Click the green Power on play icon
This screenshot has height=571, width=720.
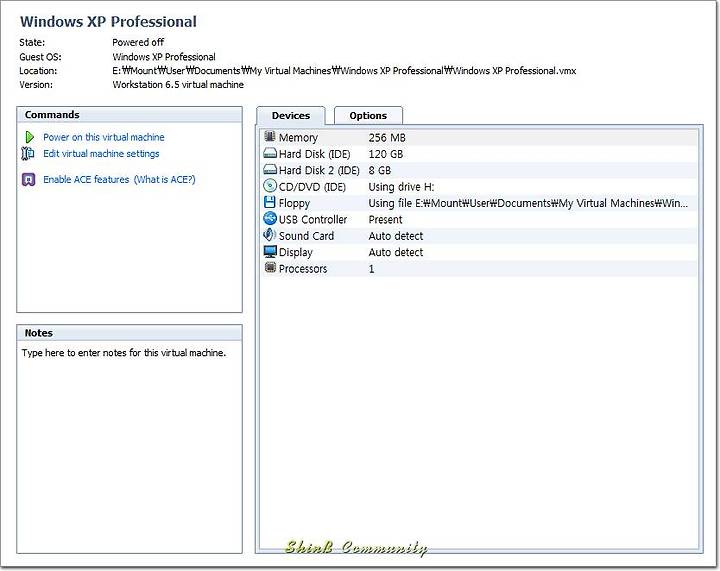point(30,137)
